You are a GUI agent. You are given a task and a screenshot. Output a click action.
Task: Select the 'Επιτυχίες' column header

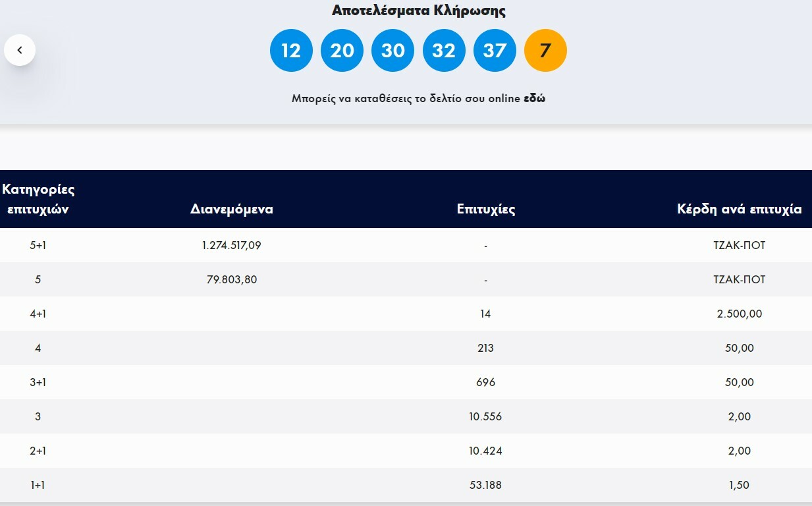click(x=485, y=210)
